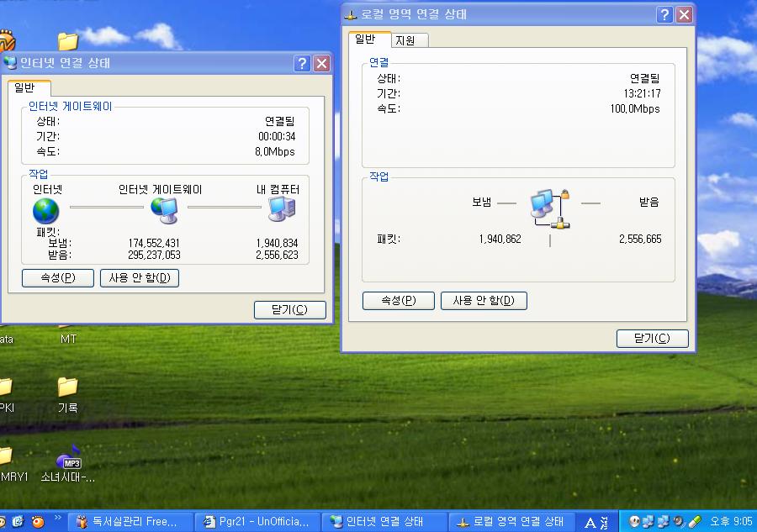Screen dimensions: 757x532
Task: Click 사용 안 함(D) in 로컬 영역 연결 상태 dialog
Action: [x=484, y=301]
